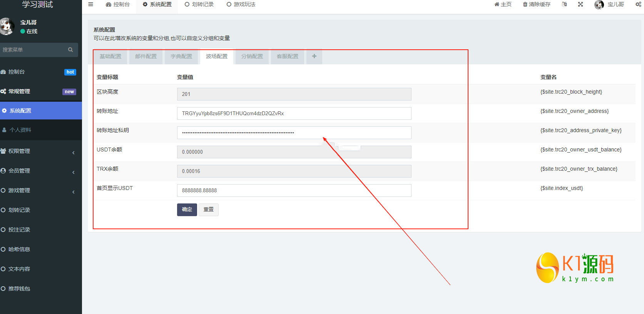Click the 确定 submit button
The image size is (644, 314).
(x=187, y=210)
